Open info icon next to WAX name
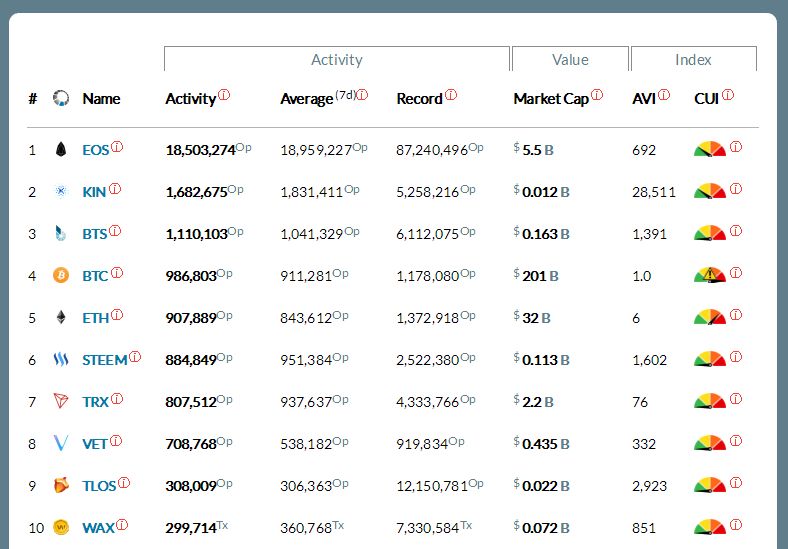Viewport: 788px width, 549px height. pyautogui.click(x=122, y=524)
